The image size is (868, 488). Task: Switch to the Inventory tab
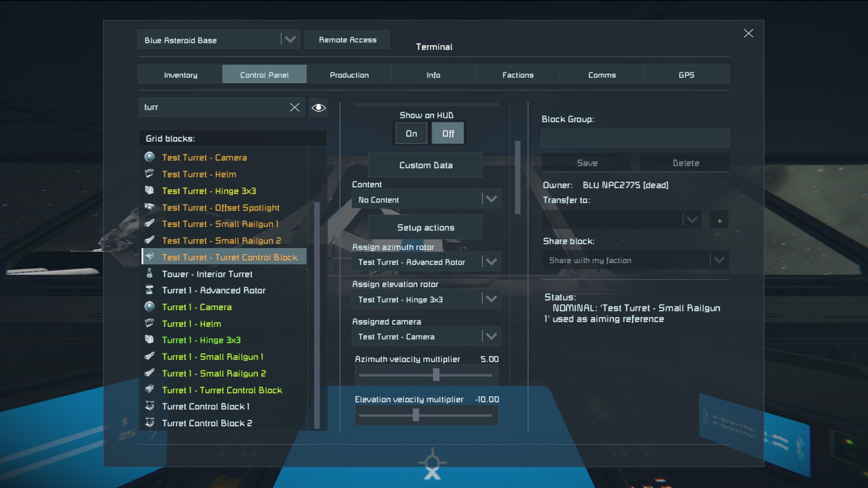pyautogui.click(x=180, y=75)
